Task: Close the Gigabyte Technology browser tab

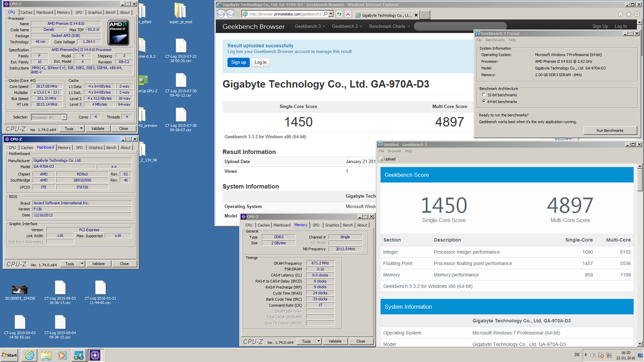Action: [416, 15]
